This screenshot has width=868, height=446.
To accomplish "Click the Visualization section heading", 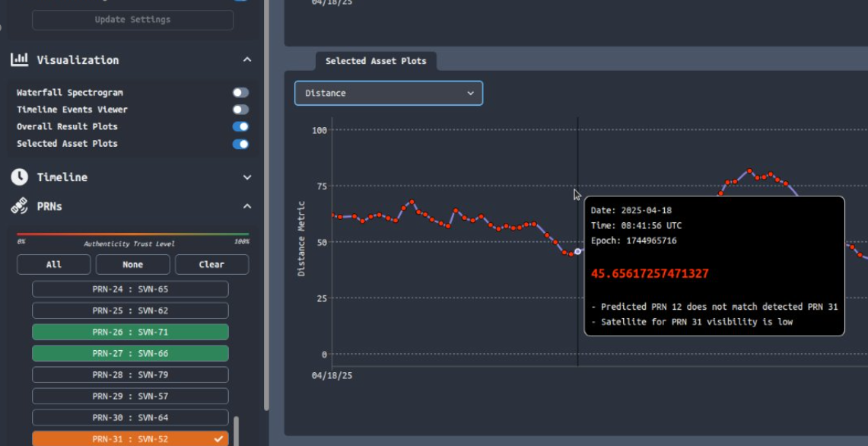I will coord(78,60).
